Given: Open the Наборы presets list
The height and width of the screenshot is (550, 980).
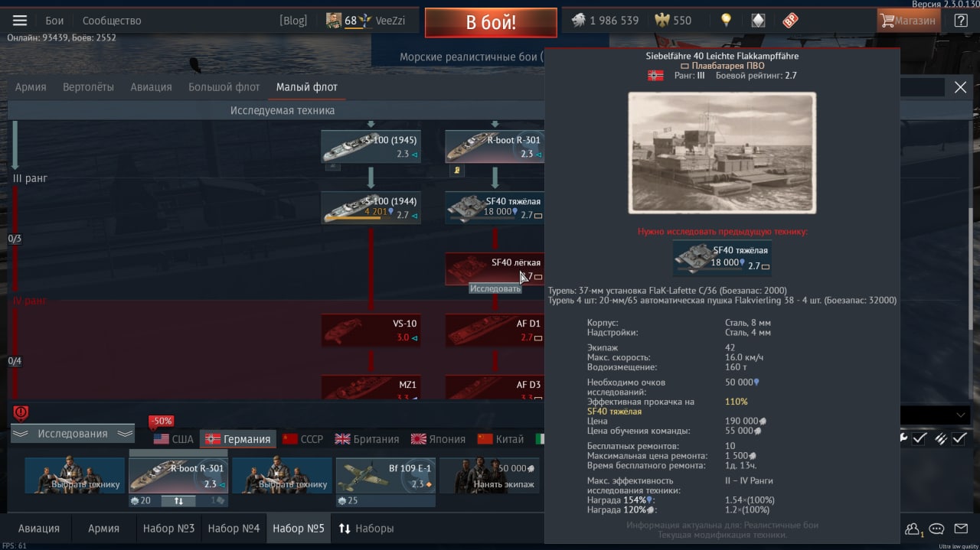Looking at the screenshot, I should [366, 529].
